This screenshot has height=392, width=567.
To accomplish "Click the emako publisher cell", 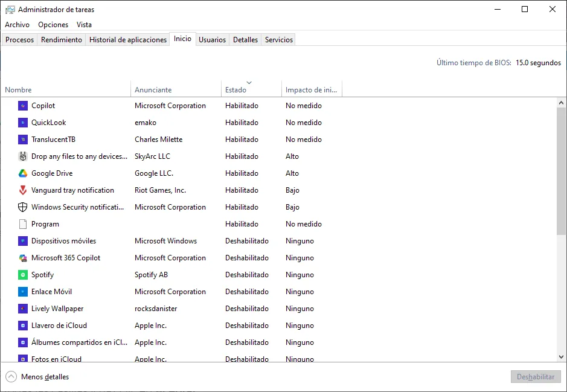I will [146, 123].
